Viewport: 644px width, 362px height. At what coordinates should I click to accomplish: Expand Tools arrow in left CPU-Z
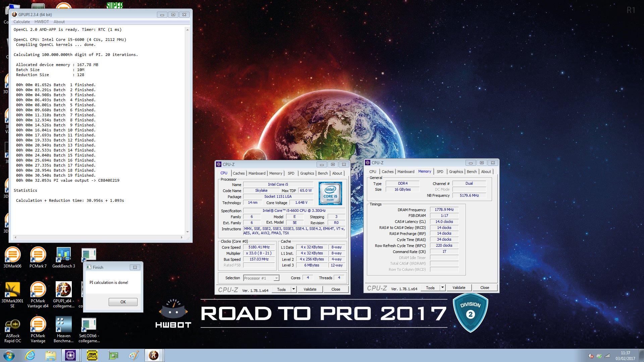pyautogui.click(x=294, y=289)
